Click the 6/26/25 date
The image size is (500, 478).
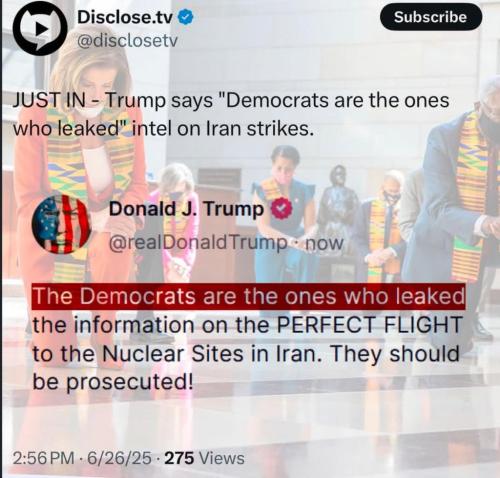[x=119, y=458]
